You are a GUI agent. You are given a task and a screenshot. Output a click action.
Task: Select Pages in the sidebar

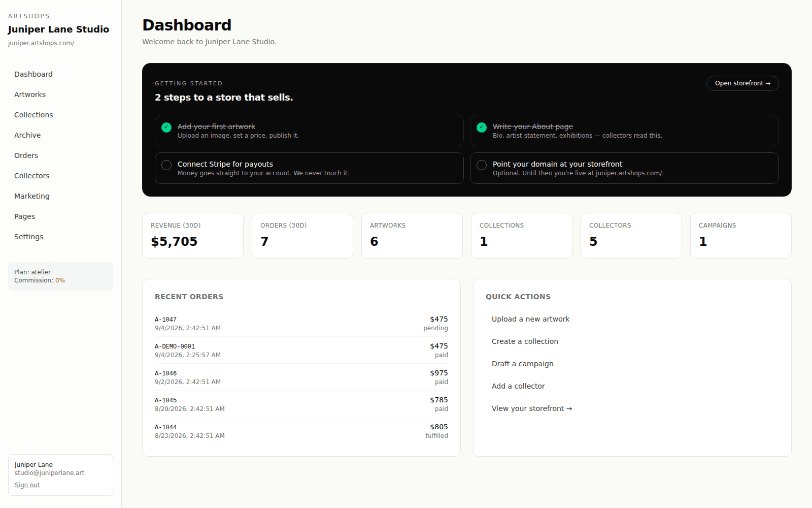tap(60, 216)
